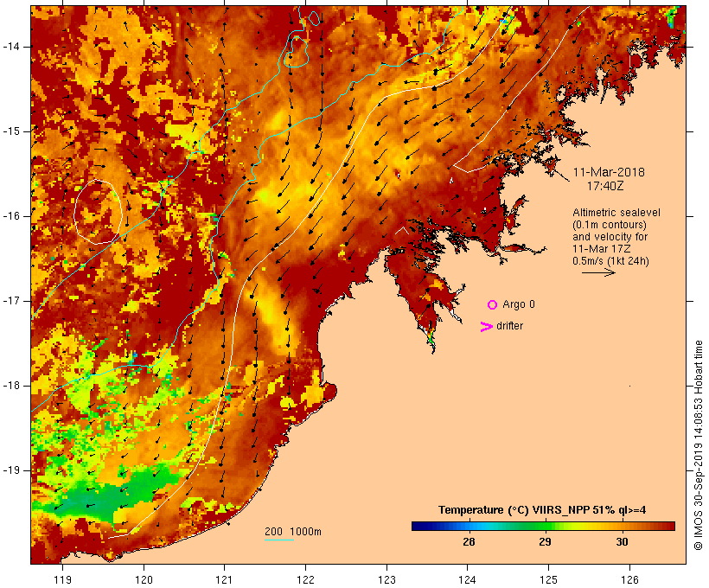Click the cyan 200m isobath legend line
709x588 pixels.
279,540
